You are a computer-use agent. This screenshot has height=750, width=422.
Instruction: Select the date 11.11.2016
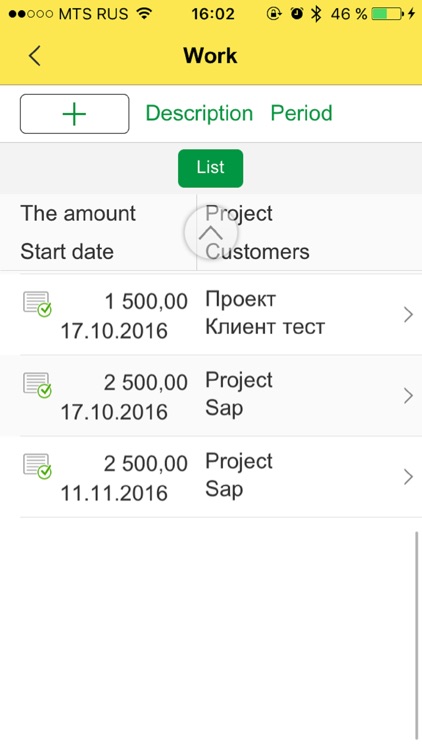[114, 493]
